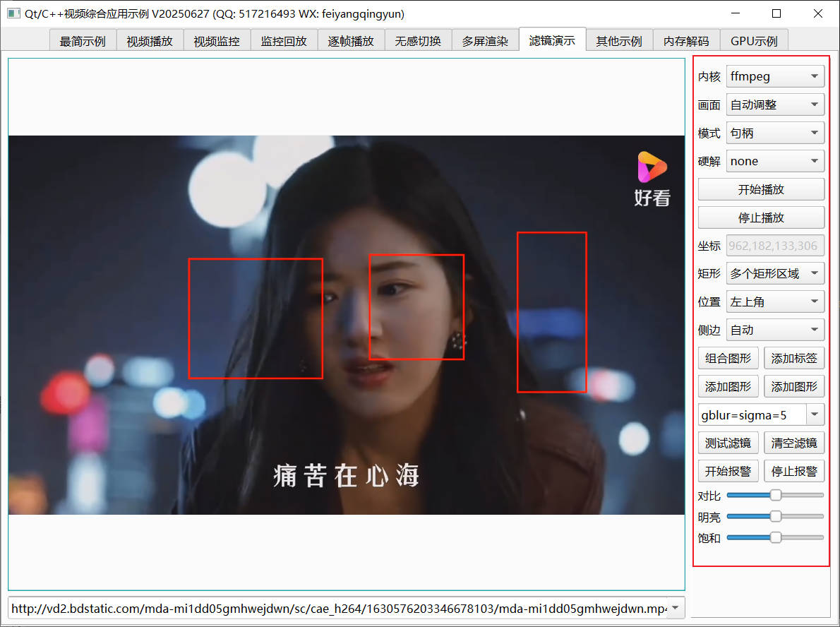Close the application window
Screen dimensions: 840x627
pyautogui.click(x=817, y=13)
